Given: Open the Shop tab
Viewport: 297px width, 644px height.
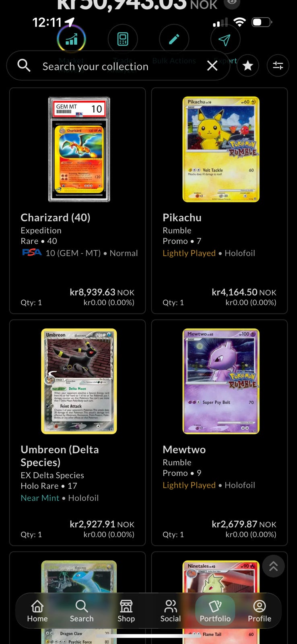Looking at the screenshot, I should pos(126,611).
